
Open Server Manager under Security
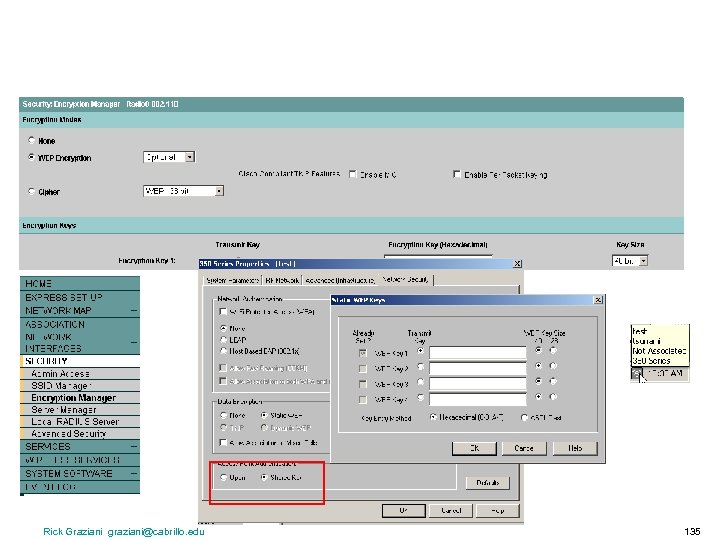click(80, 410)
